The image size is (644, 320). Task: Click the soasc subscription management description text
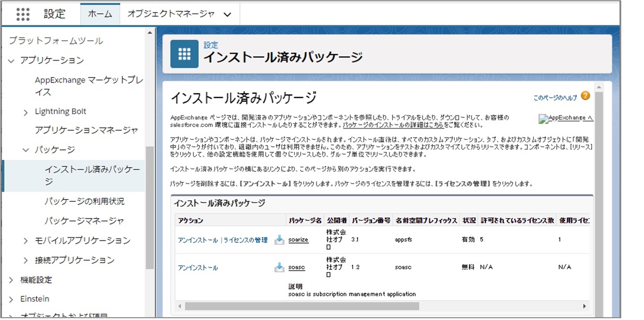tap(352, 294)
